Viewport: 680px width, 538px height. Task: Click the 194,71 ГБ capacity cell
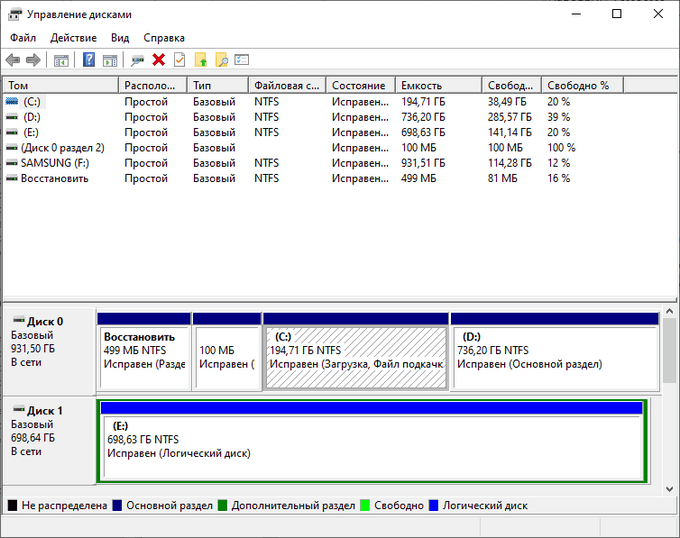423,101
